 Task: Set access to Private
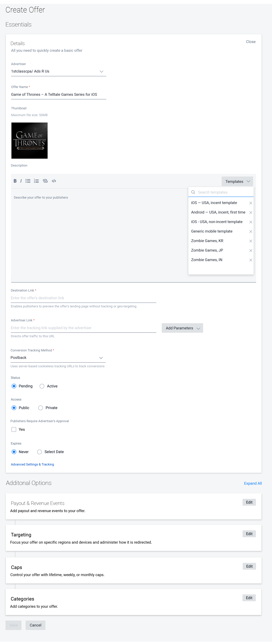point(41,408)
